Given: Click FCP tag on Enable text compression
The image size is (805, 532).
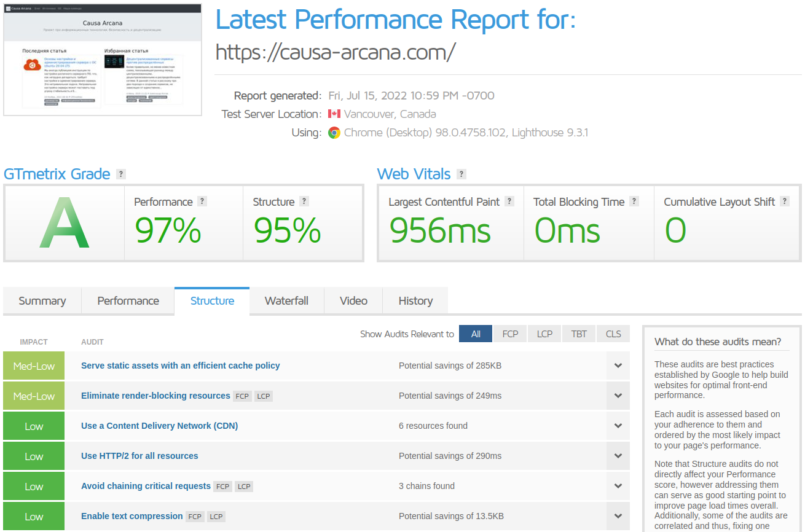Looking at the screenshot, I should coord(195,517).
